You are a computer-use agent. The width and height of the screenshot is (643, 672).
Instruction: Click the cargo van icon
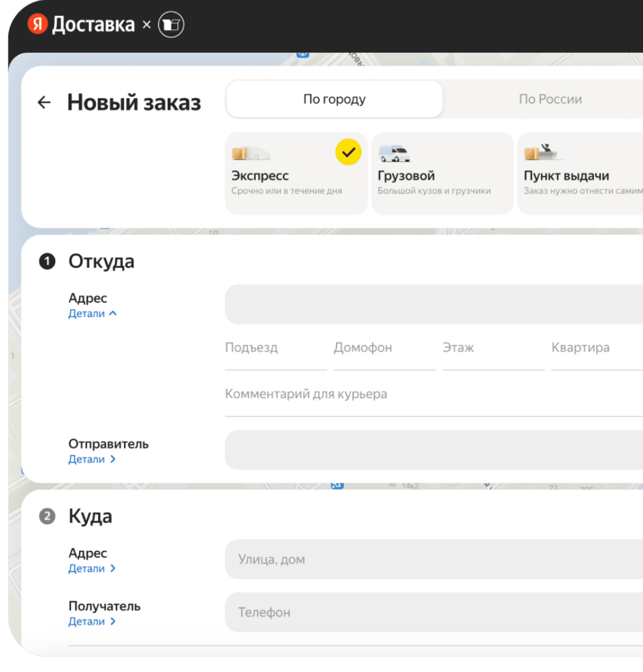coord(394,153)
